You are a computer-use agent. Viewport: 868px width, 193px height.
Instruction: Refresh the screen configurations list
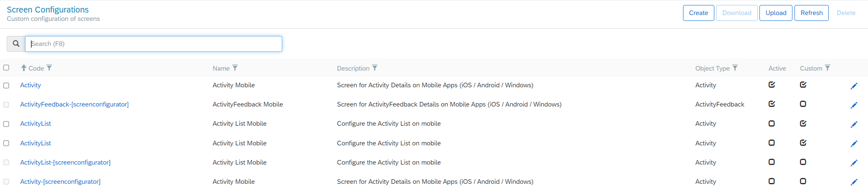point(812,13)
